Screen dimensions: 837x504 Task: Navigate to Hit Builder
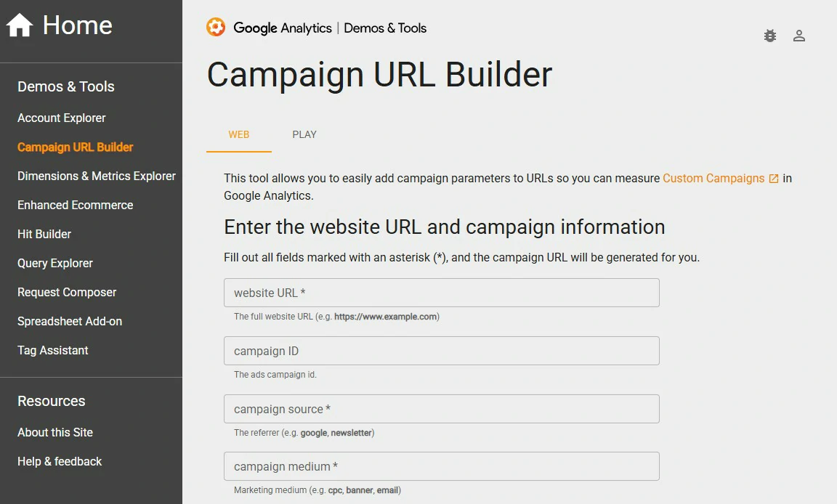click(44, 234)
